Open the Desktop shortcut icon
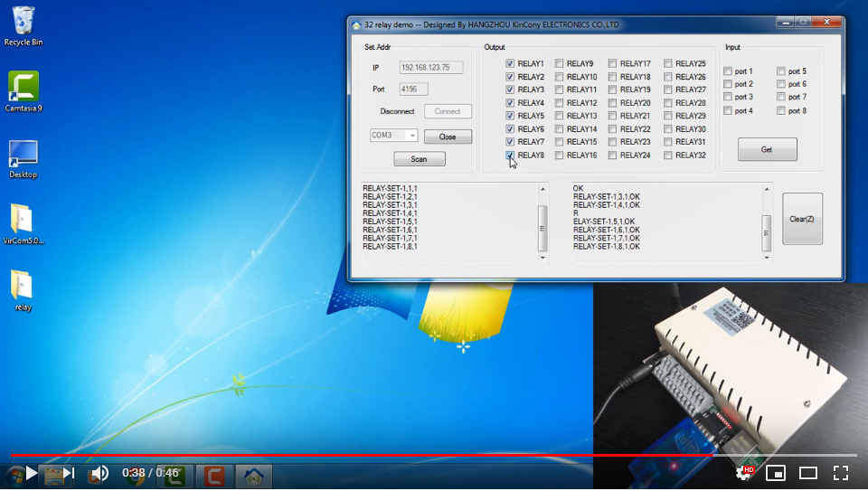Screen dimensions: 868x491 [x=24, y=159]
